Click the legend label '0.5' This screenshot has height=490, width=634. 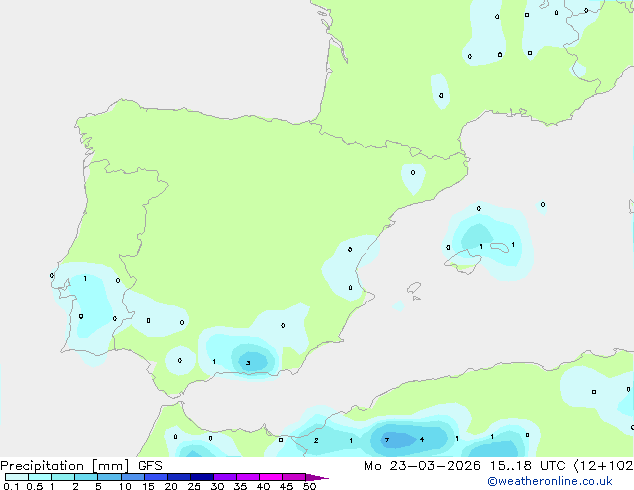pyautogui.click(x=34, y=486)
